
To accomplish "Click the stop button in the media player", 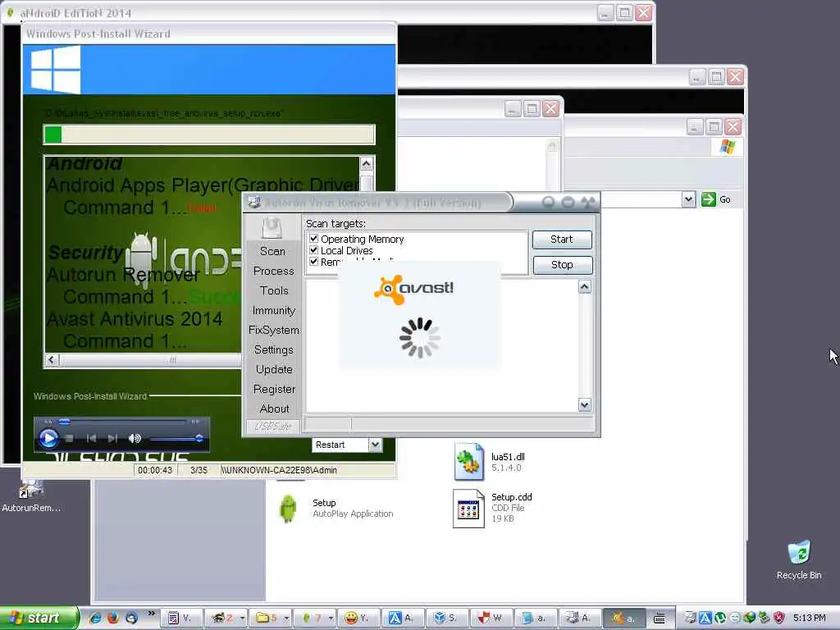I will [69, 438].
